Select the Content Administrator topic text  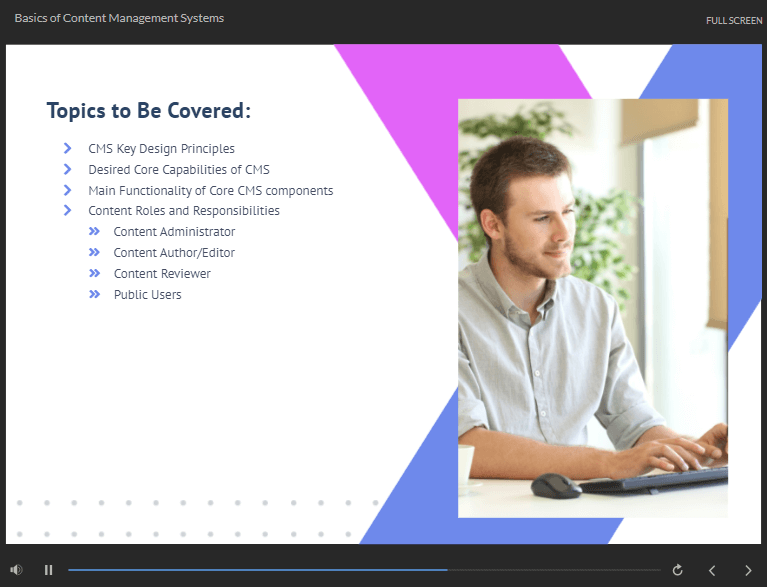[174, 231]
